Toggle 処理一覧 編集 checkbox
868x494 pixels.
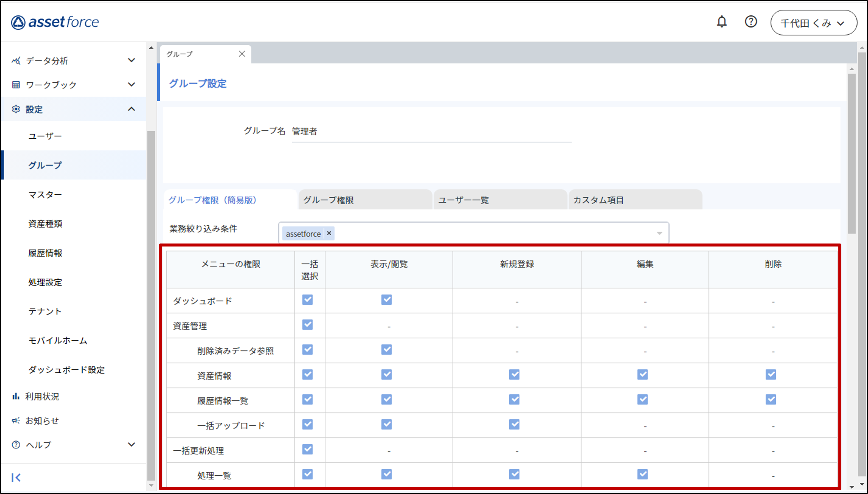[x=643, y=474]
